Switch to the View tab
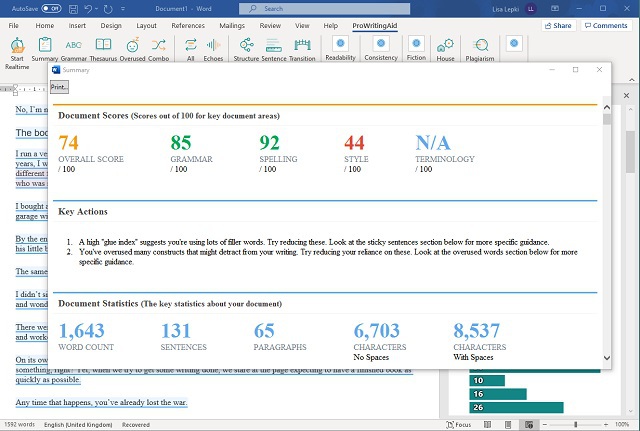640x431 pixels. click(302, 25)
